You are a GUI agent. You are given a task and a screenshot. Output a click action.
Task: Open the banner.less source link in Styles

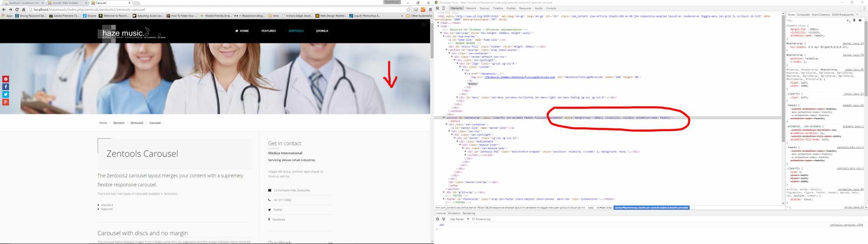853,44
